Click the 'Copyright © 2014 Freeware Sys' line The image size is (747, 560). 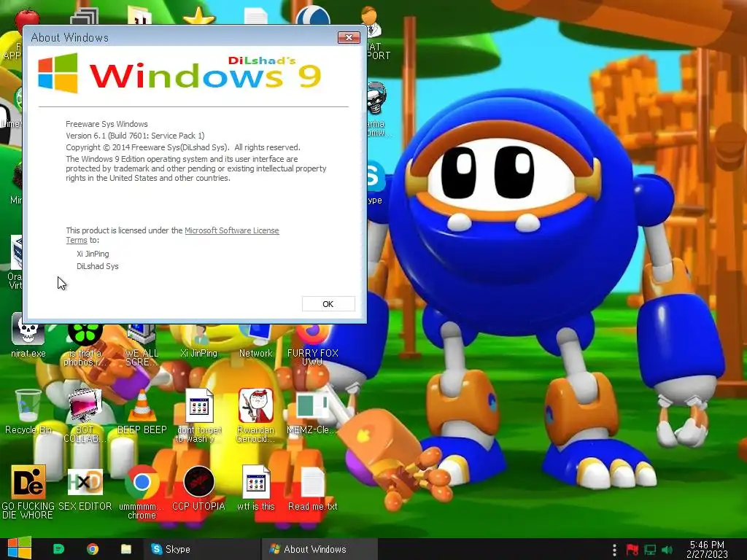tap(183, 147)
